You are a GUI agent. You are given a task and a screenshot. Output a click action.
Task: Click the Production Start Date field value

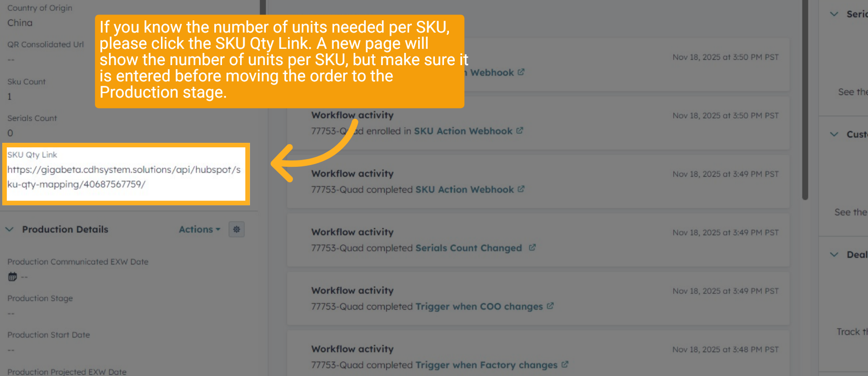(x=11, y=350)
